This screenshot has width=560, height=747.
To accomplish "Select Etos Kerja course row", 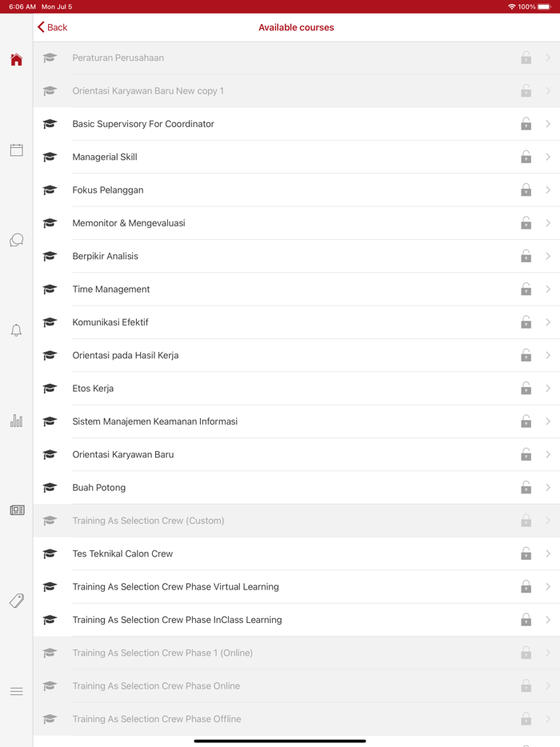I will (93, 389).
